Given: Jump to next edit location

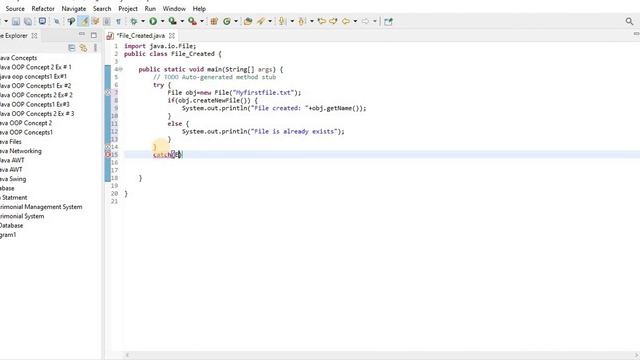Looking at the screenshot, I should point(333,21).
